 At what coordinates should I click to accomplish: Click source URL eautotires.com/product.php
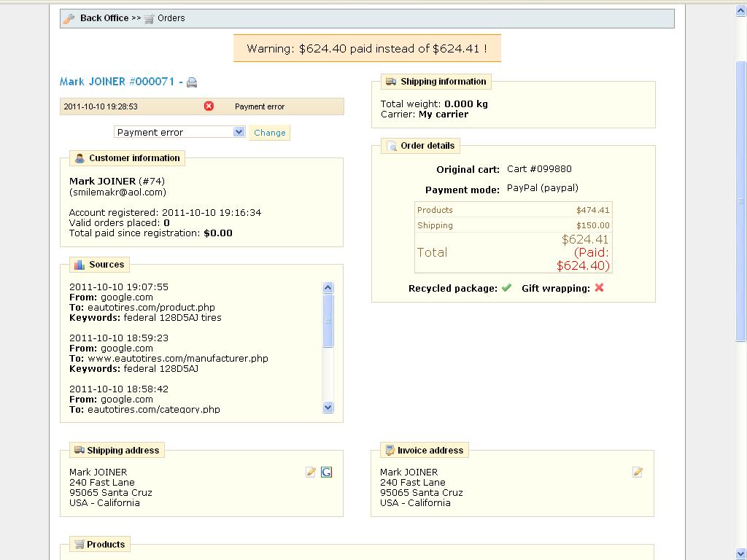point(151,308)
